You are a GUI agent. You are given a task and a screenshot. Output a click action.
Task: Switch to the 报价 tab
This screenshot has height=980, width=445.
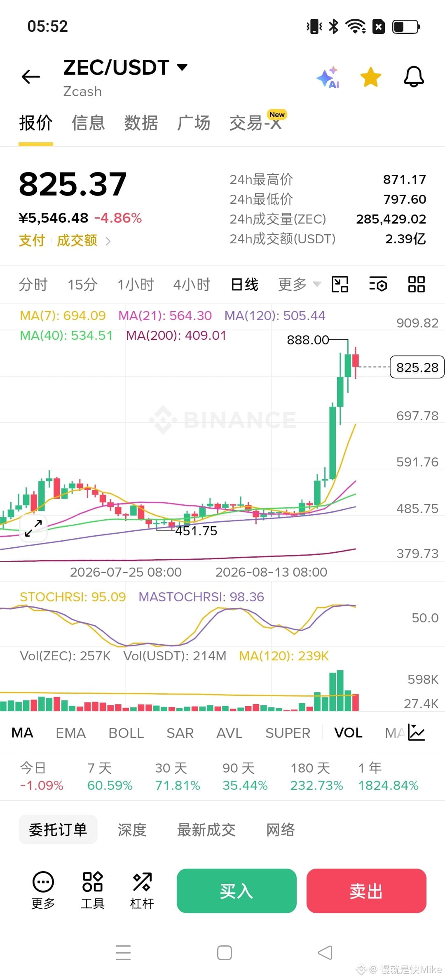coord(36,123)
